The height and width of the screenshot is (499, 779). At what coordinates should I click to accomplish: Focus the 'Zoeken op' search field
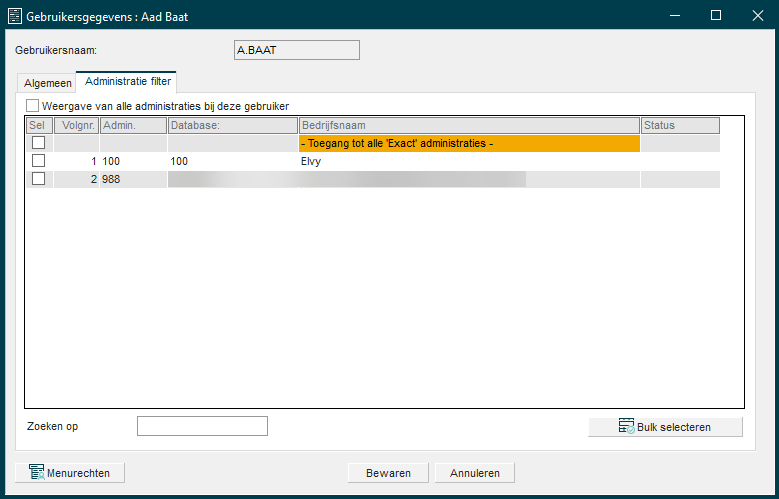click(x=202, y=427)
